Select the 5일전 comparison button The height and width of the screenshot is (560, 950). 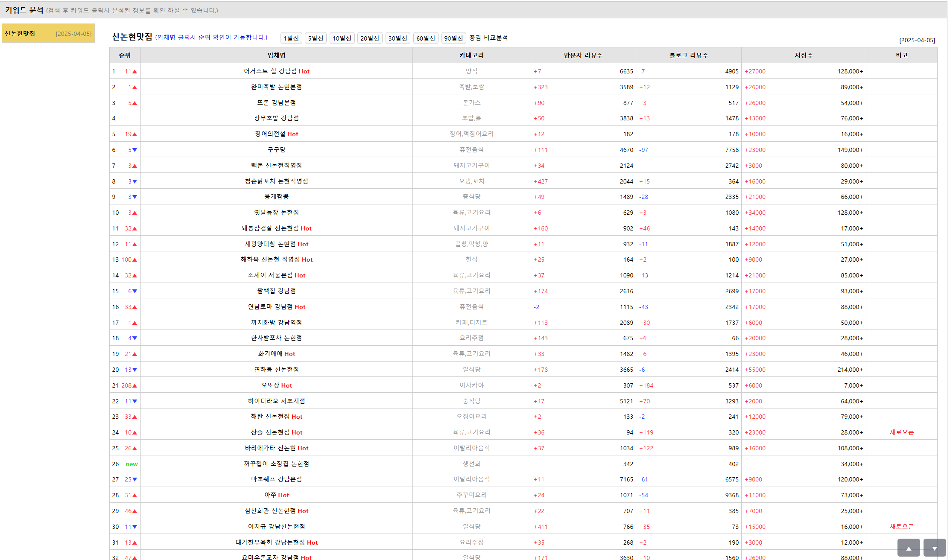[316, 38]
